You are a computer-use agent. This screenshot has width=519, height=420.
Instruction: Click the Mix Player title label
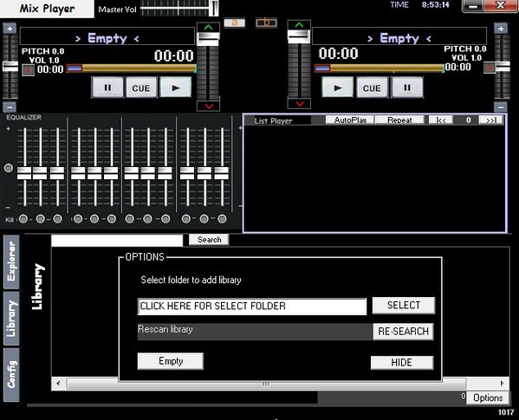coord(47,9)
